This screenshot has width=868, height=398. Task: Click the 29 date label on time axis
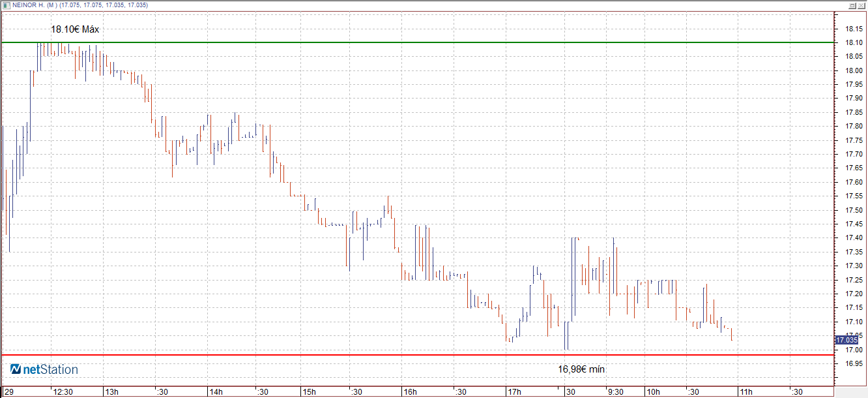8,392
